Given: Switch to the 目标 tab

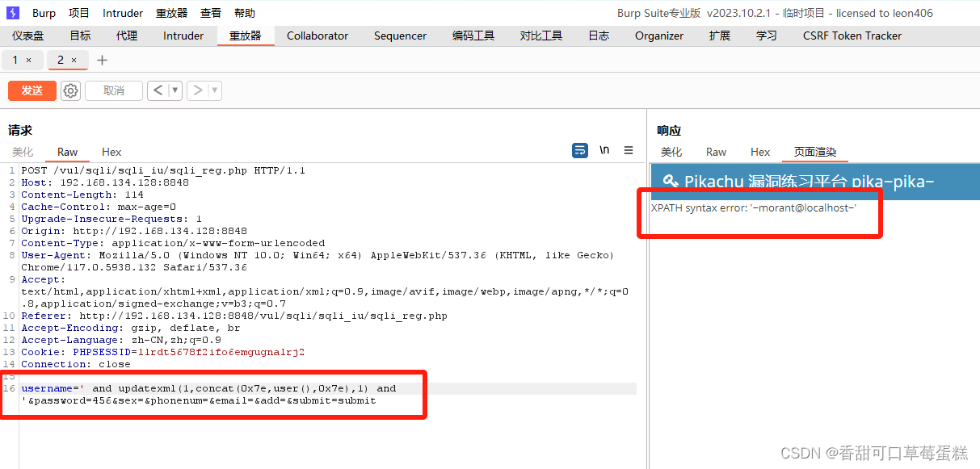Looking at the screenshot, I should [x=80, y=36].
